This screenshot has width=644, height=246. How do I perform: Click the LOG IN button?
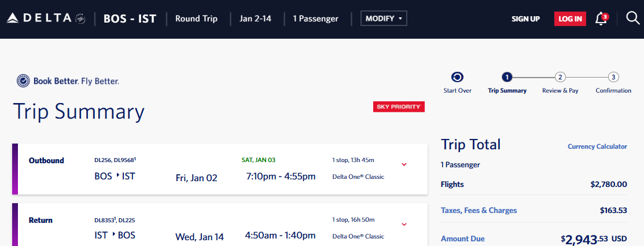click(x=570, y=19)
